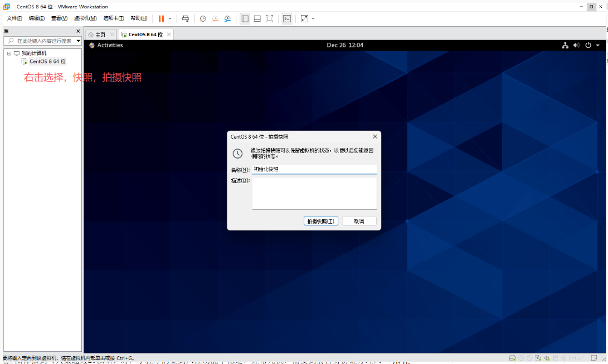Screen dimensions: 608x364
Task: Click the second CD/DVD device icon in the status bar
Action: (x=529, y=358)
